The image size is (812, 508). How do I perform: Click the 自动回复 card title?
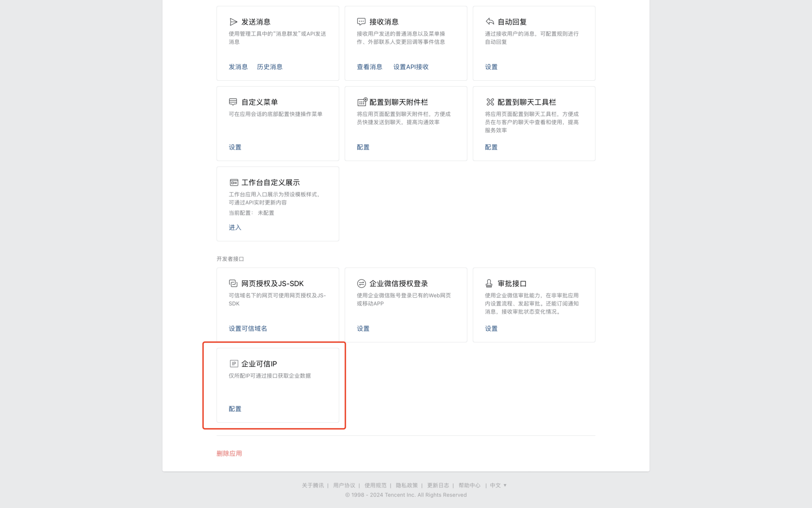[512, 22]
